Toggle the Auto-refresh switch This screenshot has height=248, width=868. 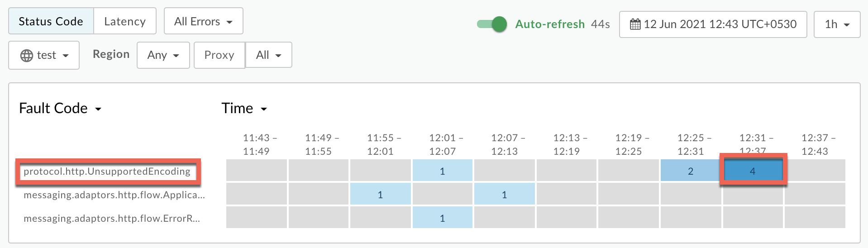(492, 24)
